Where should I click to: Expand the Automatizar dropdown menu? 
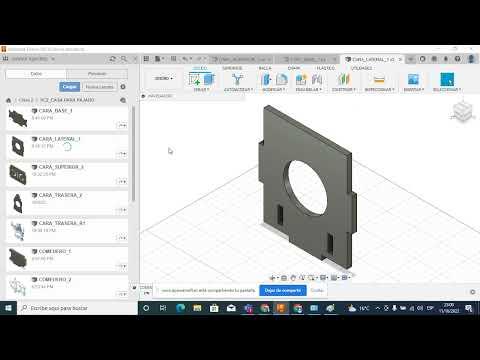click(x=238, y=89)
